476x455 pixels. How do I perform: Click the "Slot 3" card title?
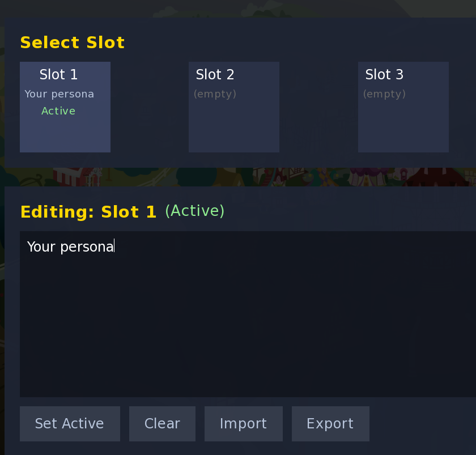[384, 75]
